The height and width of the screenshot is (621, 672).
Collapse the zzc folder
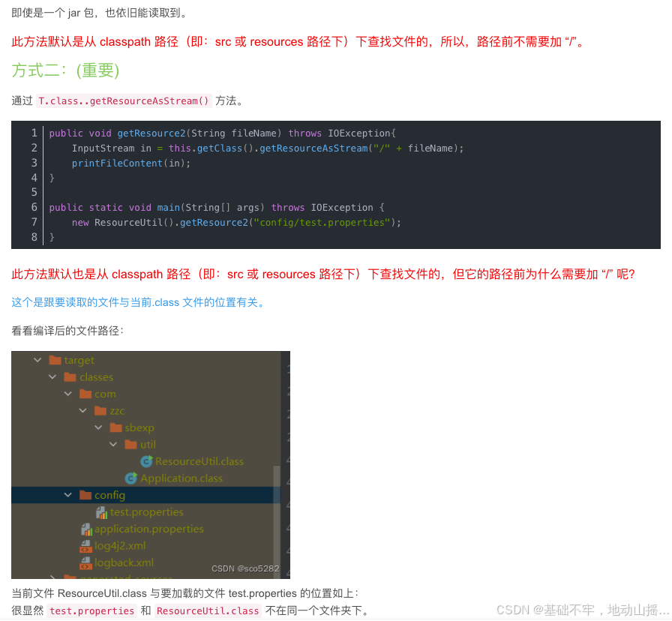point(82,410)
